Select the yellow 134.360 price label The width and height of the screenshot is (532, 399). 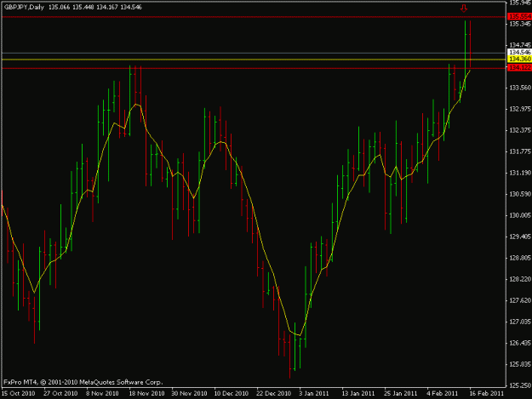520,59
